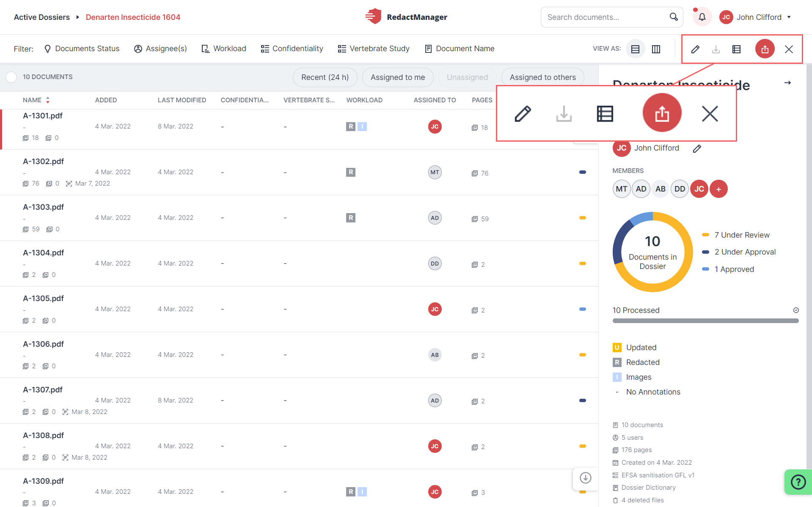Click the LAST MODIFIED column header
The width and height of the screenshot is (812, 507).
182,100
